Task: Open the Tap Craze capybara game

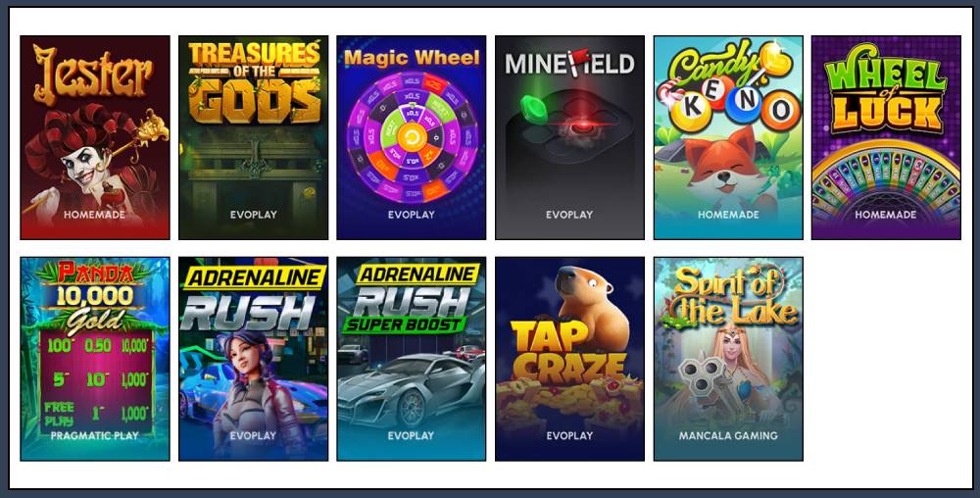Action: tap(569, 359)
